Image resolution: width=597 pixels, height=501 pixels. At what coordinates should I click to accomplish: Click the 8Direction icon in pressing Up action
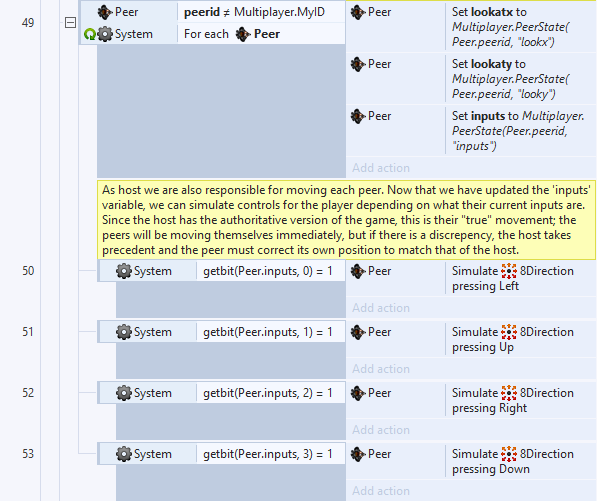click(509, 332)
